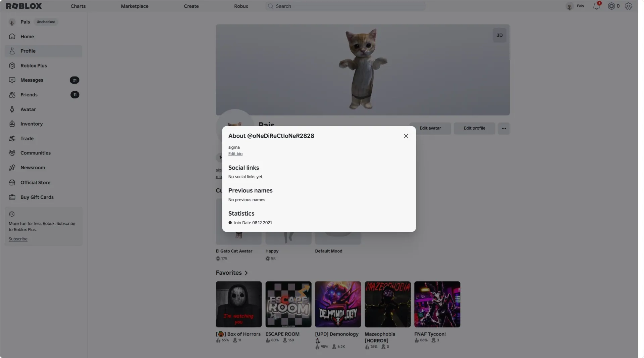
Task: Click the Search input field
Action: pos(345,6)
